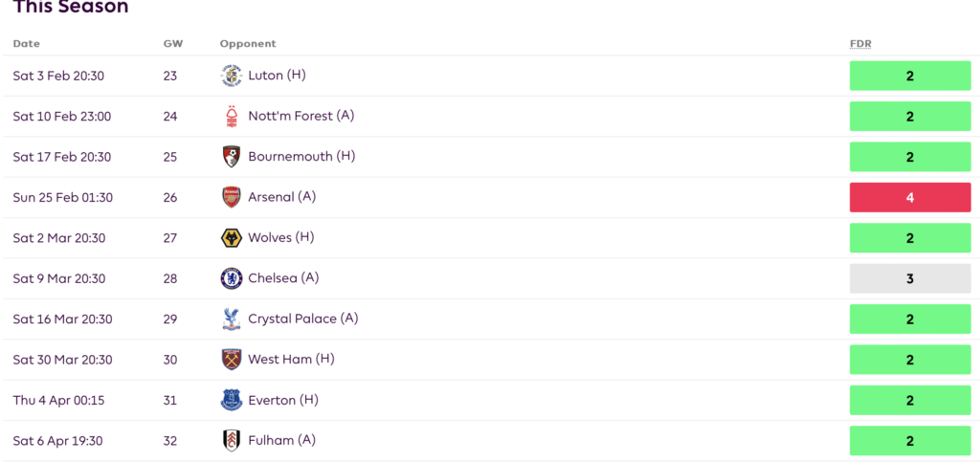Click the Bournemouth club badge
This screenshot has width=980, height=462.
[231, 157]
